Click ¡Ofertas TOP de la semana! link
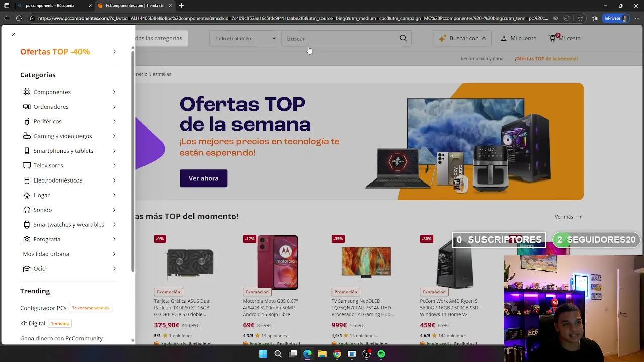The height and width of the screenshot is (362, 644). pos(546,59)
